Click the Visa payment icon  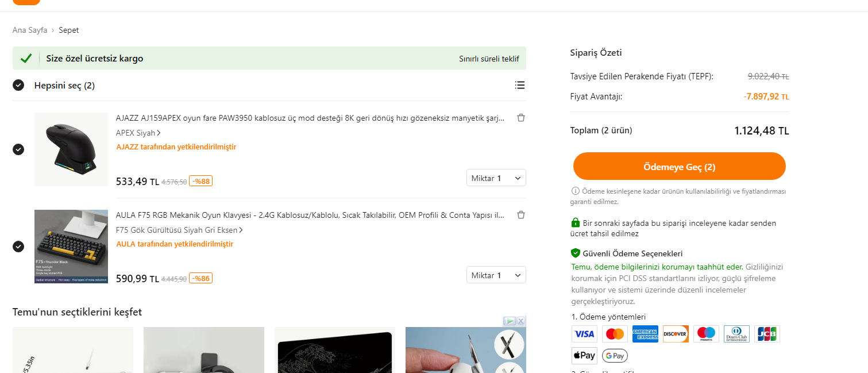coord(584,334)
